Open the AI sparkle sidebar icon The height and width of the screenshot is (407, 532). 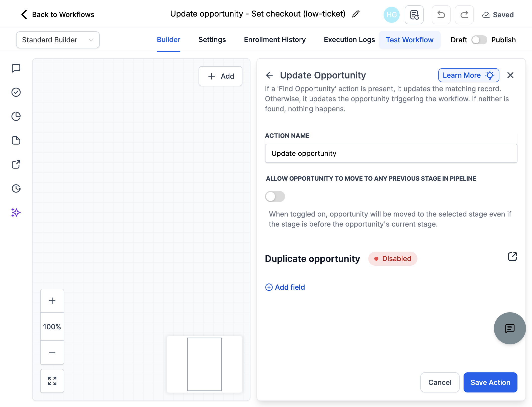[16, 213]
